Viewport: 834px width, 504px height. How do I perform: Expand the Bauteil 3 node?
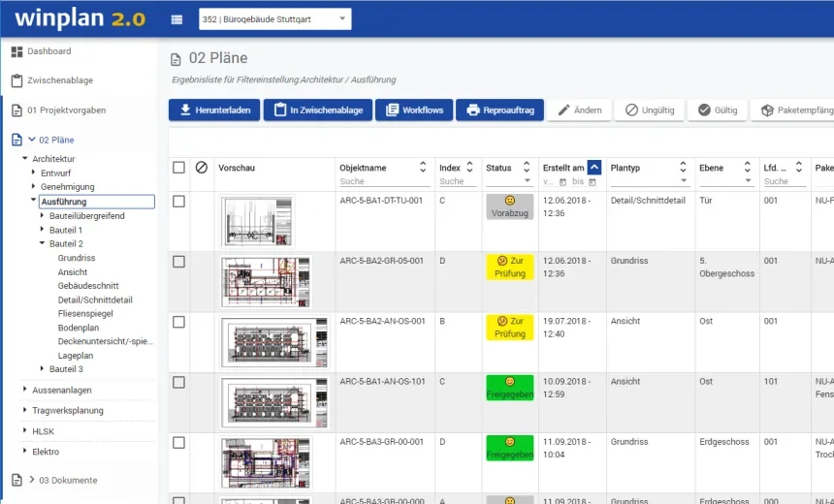point(42,368)
